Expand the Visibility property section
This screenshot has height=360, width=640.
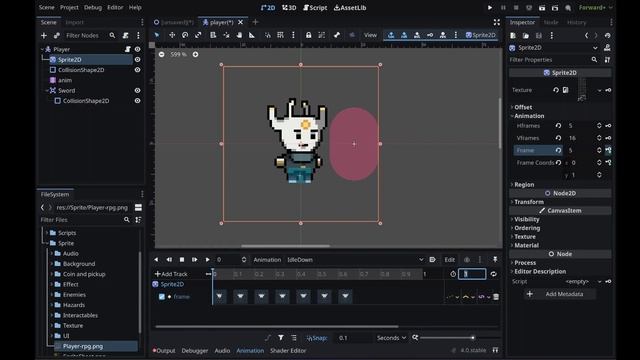click(526, 219)
